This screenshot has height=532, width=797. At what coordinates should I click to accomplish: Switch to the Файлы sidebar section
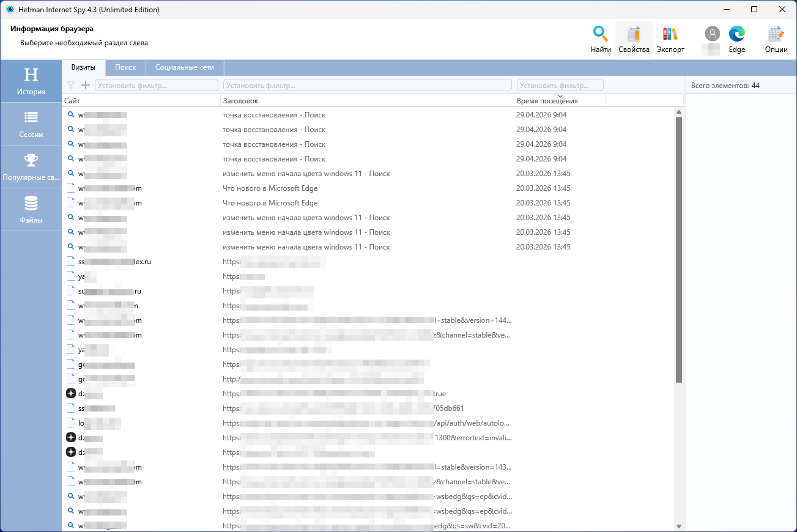[x=31, y=210]
